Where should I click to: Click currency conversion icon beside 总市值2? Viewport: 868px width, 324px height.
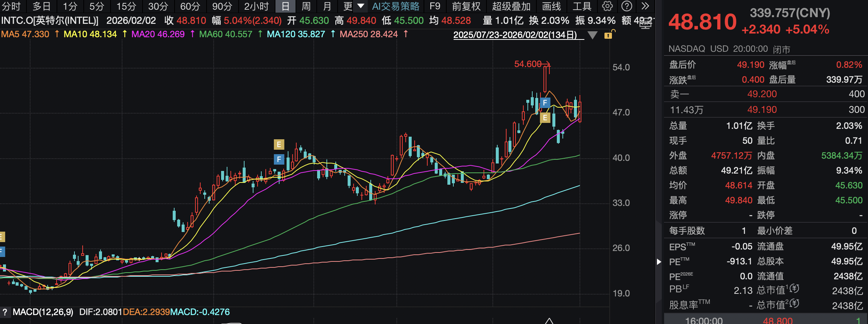pos(794,304)
